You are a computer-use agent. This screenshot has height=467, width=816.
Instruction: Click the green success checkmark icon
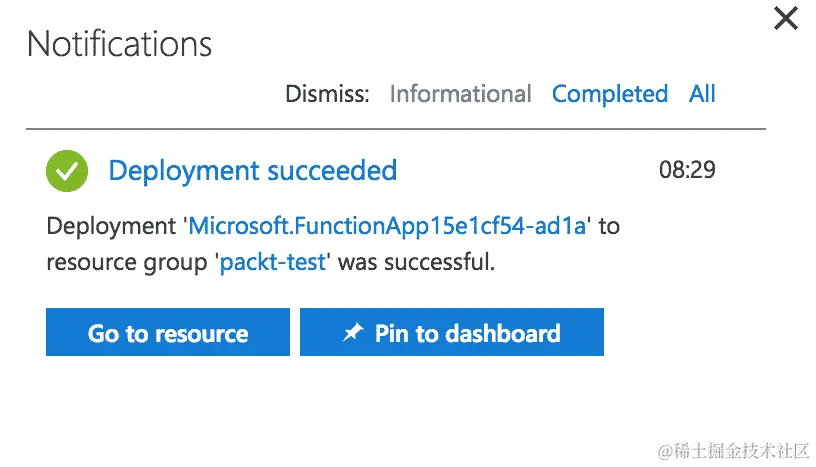pos(67,171)
